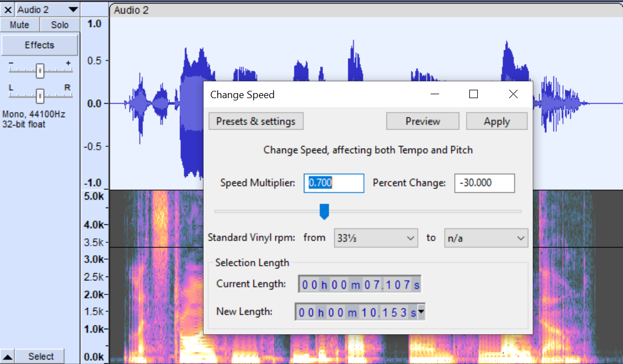Open the vinyl rpm to dropdown showing n/a

pos(486,237)
